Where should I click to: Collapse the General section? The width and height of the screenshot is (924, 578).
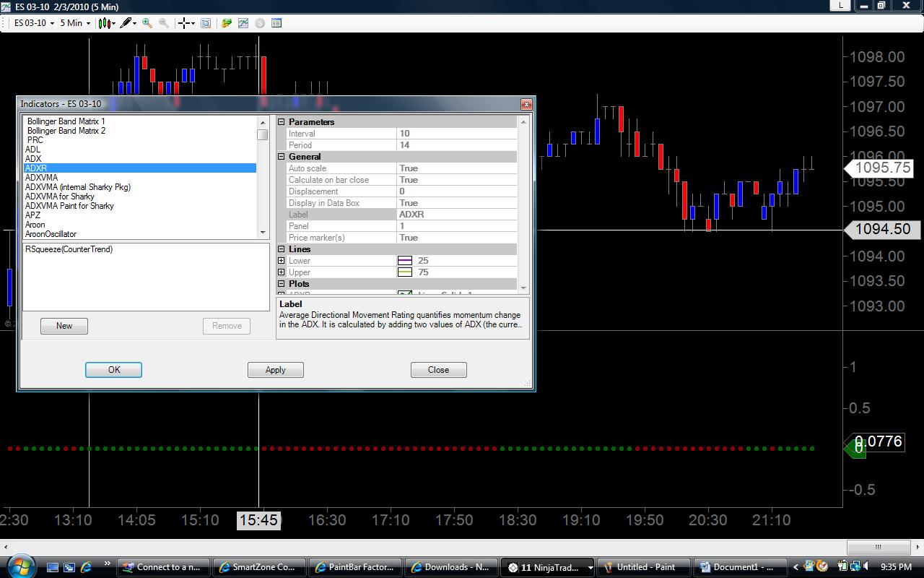282,157
